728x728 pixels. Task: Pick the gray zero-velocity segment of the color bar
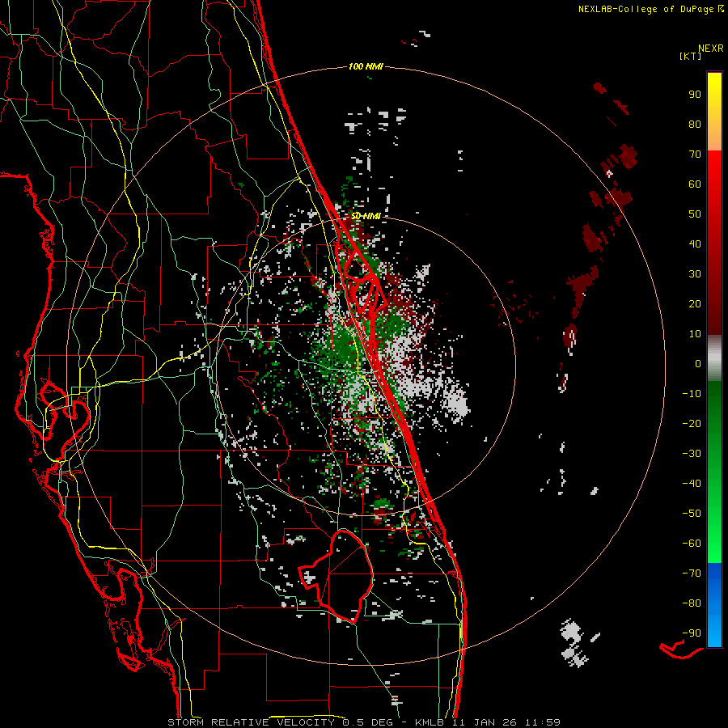coord(714,358)
